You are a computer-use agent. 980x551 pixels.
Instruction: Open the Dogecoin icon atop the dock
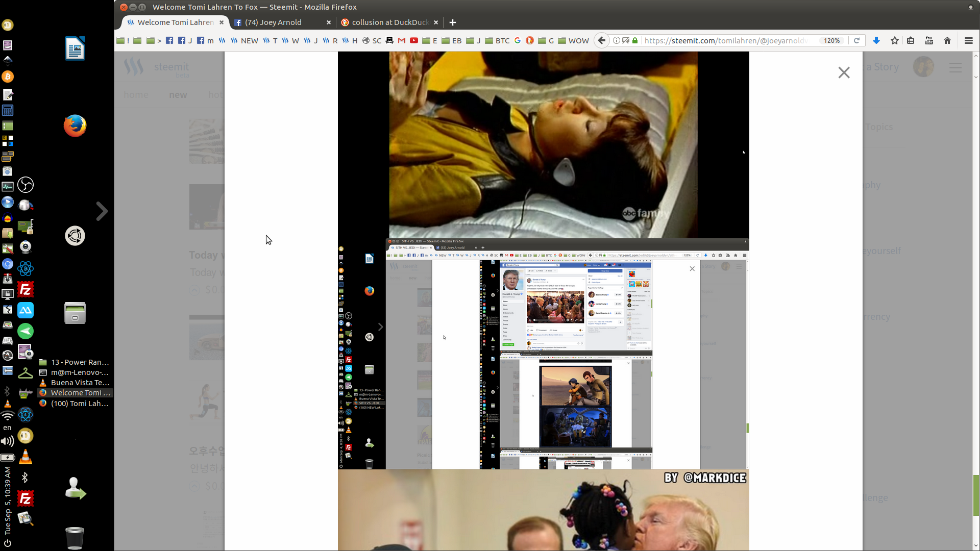point(8,24)
